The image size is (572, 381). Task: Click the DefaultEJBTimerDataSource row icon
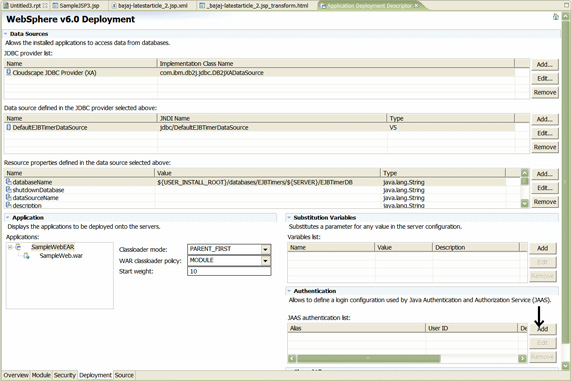pyautogui.click(x=9, y=127)
